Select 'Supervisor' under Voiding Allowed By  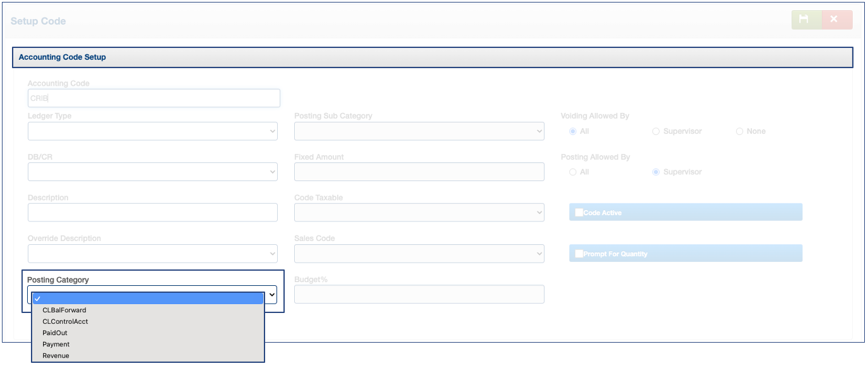(656, 131)
